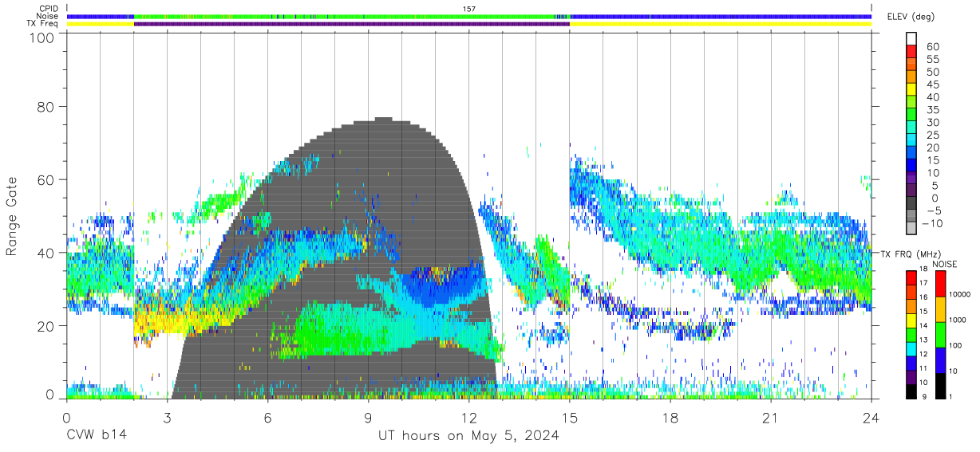Click the green elevation swatch near 35
980x452 pixels.
(911, 114)
